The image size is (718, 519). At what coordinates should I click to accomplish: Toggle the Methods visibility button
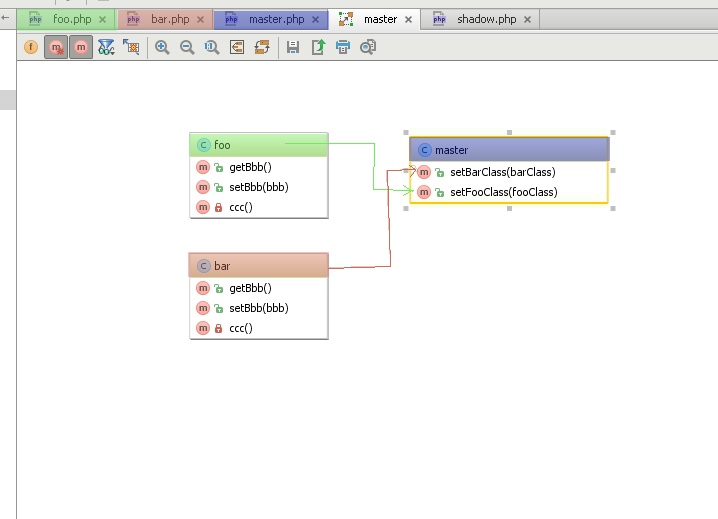tap(81, 47)
